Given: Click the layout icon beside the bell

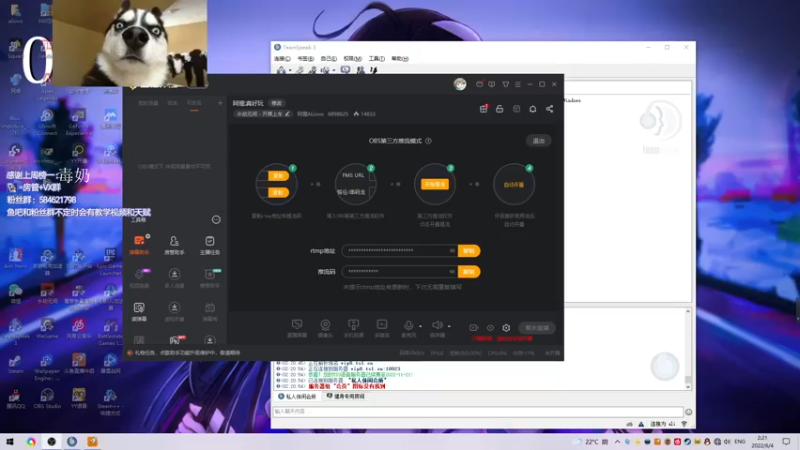Looking at the screenshot, I should point(516,109).
